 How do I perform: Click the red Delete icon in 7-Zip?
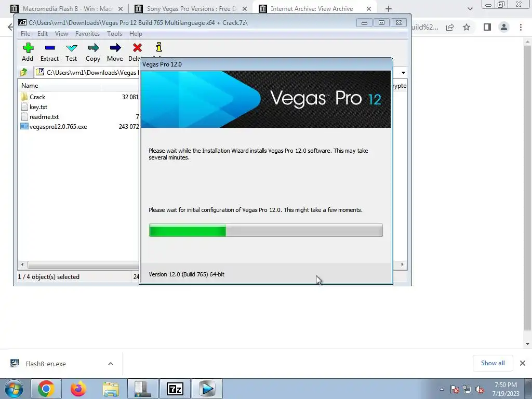[137, 48]
